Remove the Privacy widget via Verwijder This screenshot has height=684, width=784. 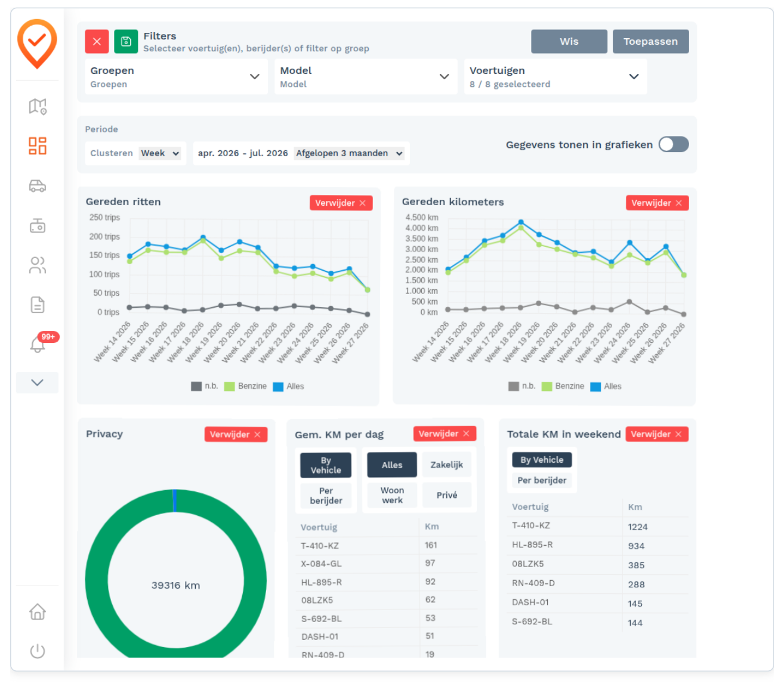click(x=236, y=434)
